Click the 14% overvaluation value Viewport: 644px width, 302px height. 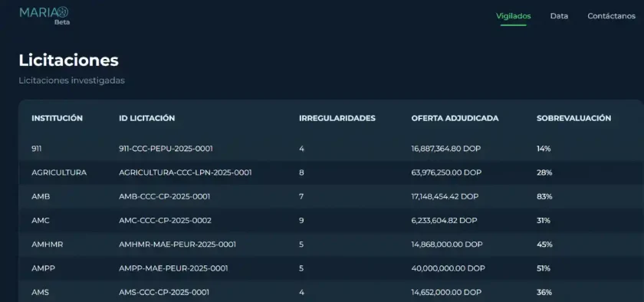544,149
